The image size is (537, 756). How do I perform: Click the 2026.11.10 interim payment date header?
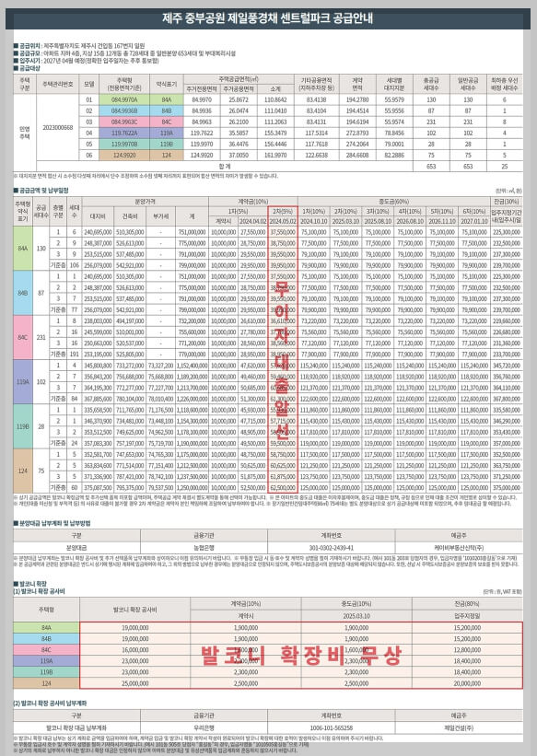click(442, 221)
